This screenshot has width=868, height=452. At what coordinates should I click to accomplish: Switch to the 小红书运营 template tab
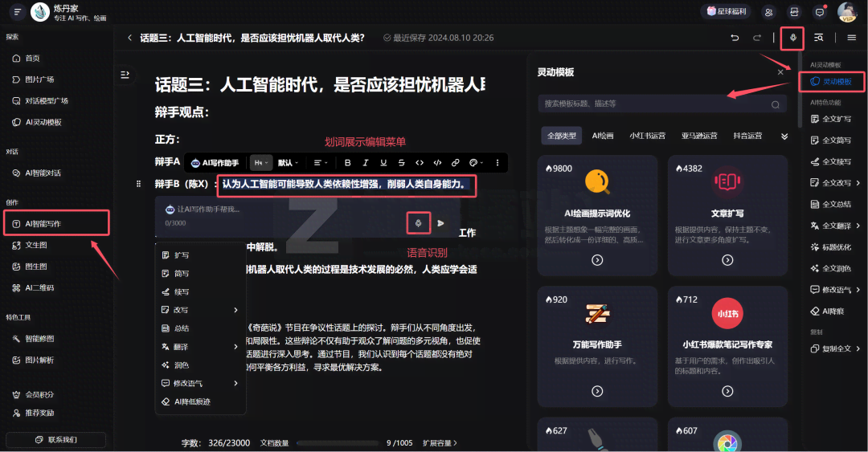coord(647,136)
